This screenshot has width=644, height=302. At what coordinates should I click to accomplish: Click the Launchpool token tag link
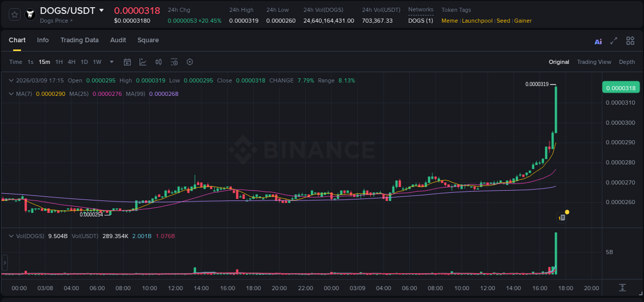click(477, 21)
